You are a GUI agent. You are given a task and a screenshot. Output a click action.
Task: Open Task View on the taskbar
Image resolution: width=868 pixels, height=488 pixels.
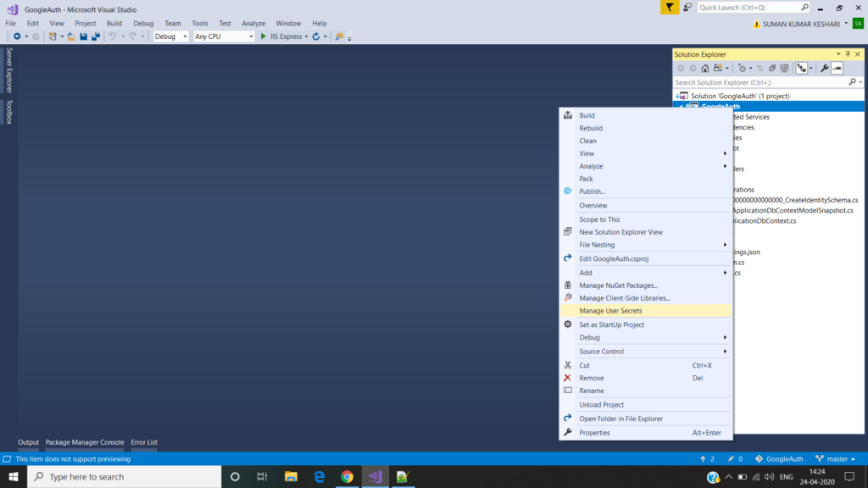(x=263, y=476)
